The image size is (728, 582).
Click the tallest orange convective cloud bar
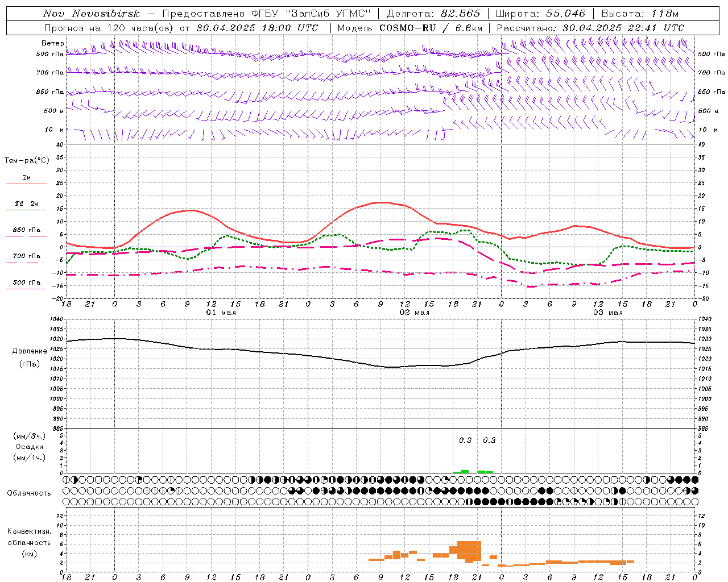pyautogui.click(x=469, y=551)
